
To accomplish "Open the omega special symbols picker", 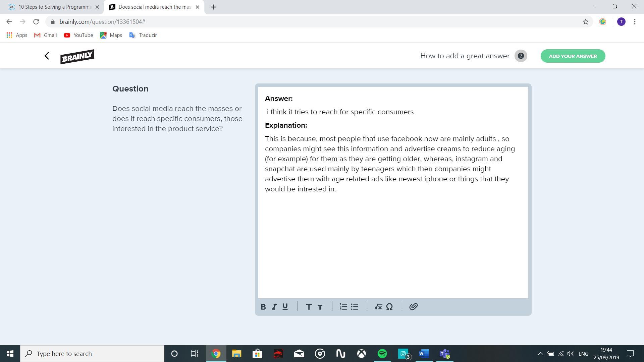I will (x=389, y=307).
